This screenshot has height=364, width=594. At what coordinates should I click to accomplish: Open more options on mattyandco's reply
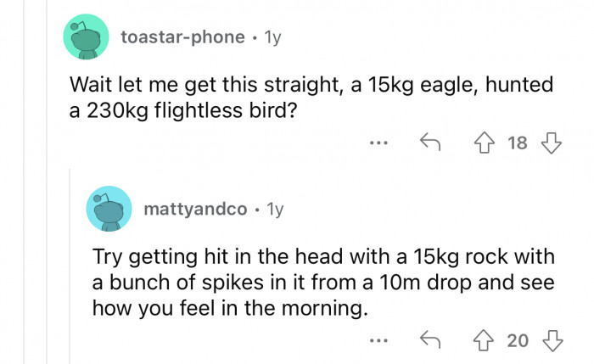pos(378,341)
